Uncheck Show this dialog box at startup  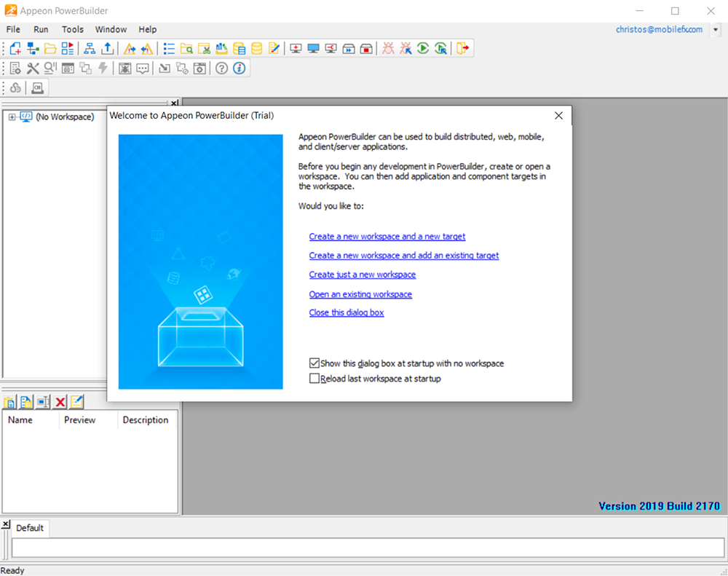(314, 363)
